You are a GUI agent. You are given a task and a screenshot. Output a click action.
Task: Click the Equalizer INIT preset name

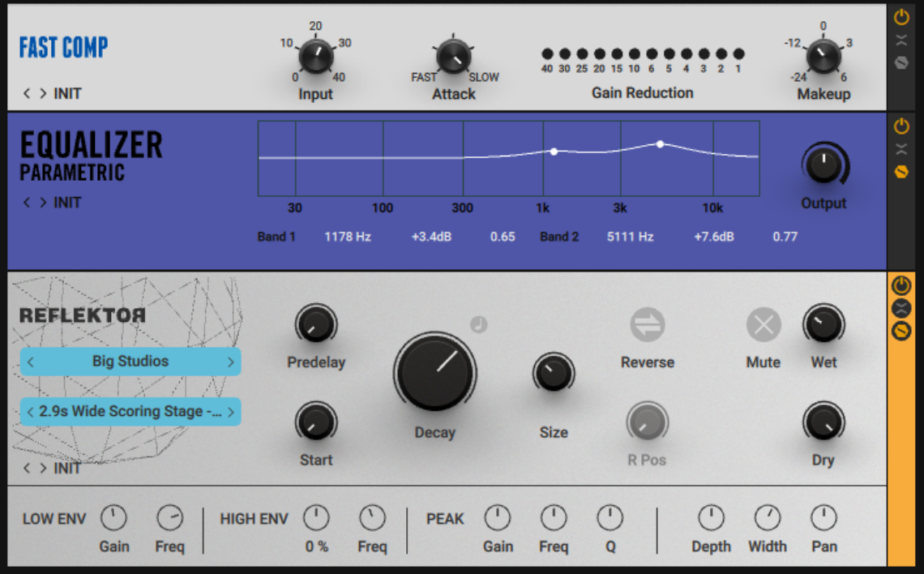69,203
